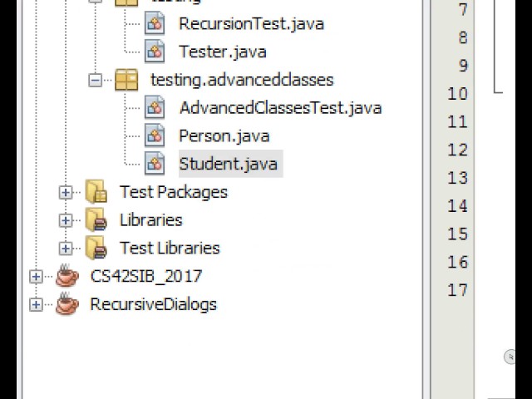The height and width of the screenshot is (399, 532).
Task: Expand the Libraries node
Action: [66, 220]
